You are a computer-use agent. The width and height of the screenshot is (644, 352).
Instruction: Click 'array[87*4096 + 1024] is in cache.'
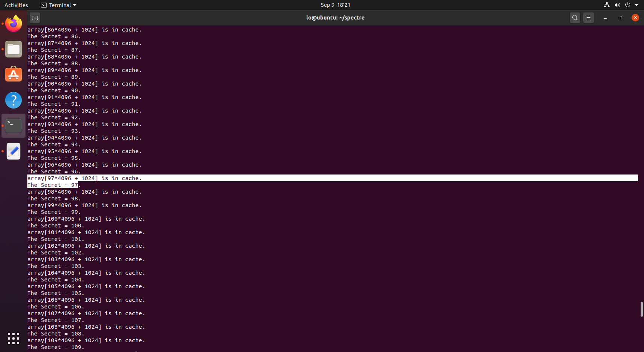(x=84, y=43)
